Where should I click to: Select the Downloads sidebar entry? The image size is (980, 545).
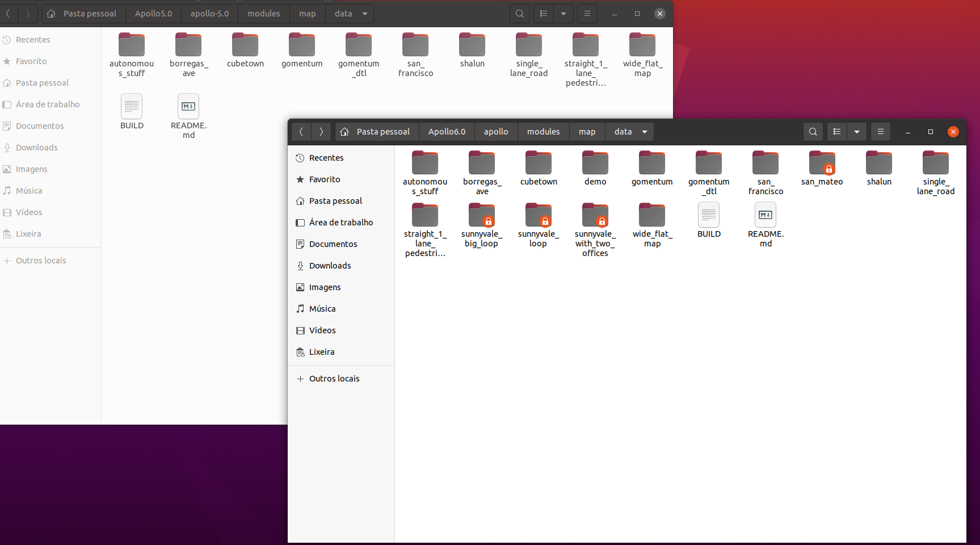tap(329, 265)
